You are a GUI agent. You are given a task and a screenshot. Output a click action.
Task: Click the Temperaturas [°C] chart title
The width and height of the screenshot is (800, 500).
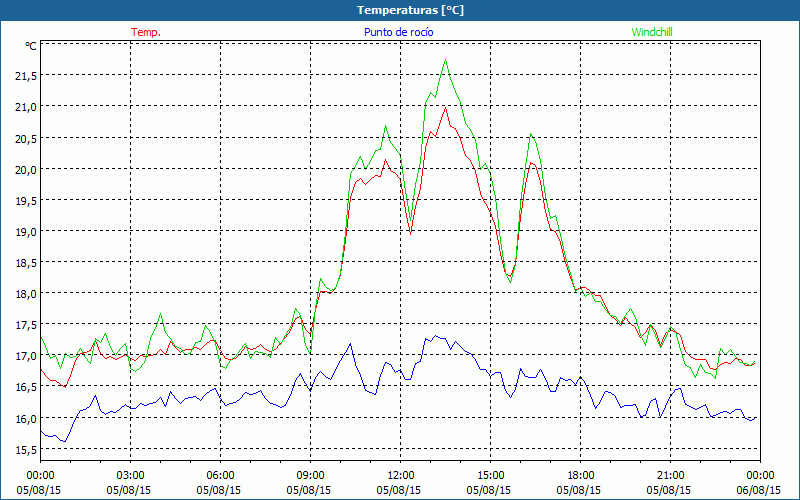click(x=410, y=10)
